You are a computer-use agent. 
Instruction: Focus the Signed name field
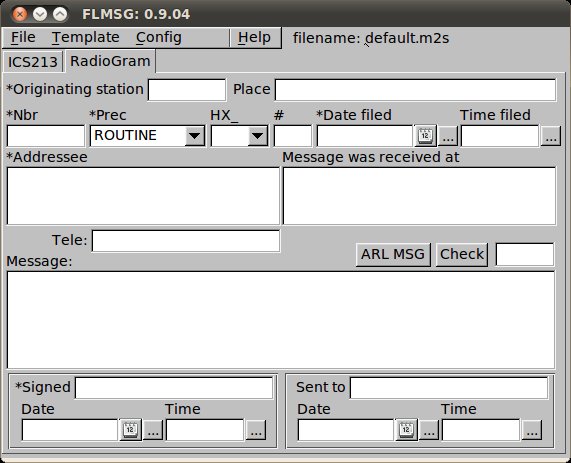point(174,388)
